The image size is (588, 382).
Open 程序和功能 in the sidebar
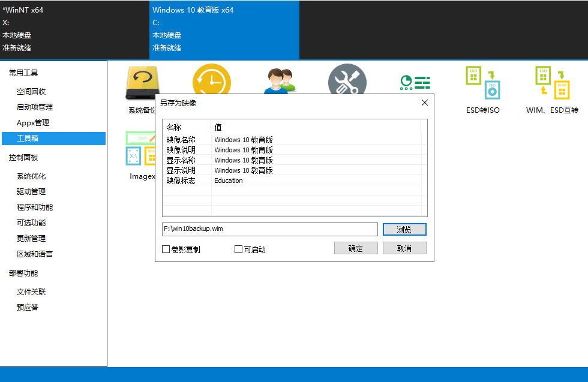coord(35,207)
